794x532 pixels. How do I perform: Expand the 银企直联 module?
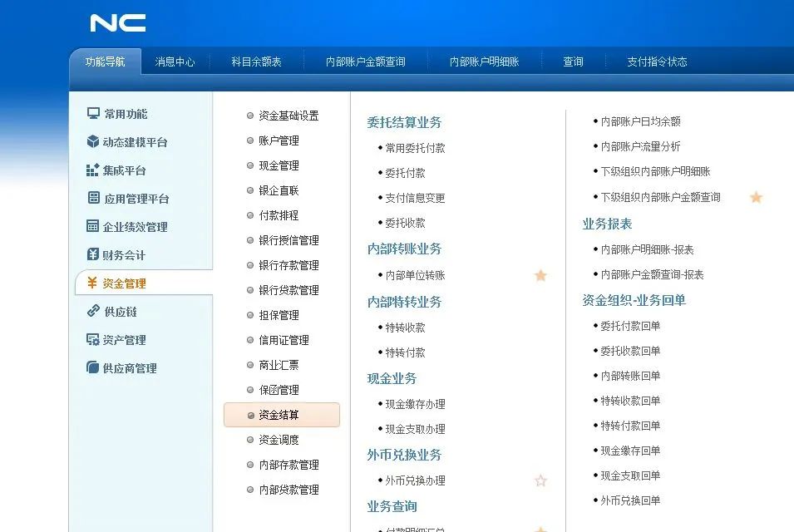click(x=278, y=190)
